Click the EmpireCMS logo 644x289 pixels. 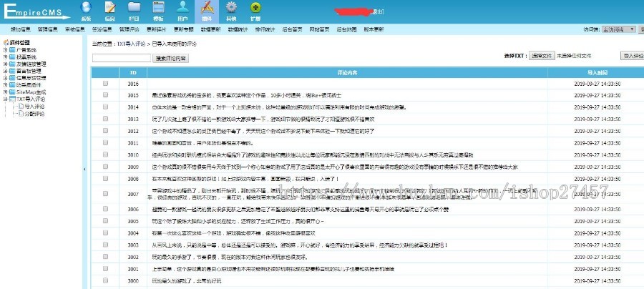tap(37, 11)
